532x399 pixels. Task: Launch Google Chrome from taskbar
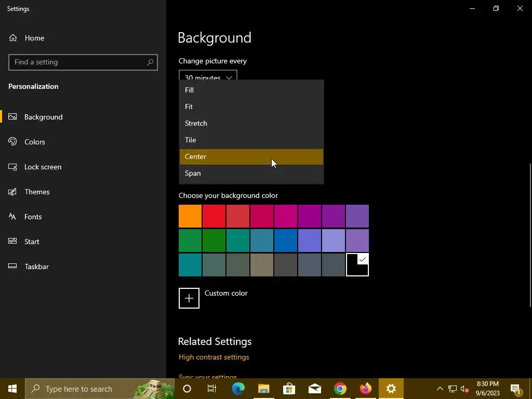(340, 389)
